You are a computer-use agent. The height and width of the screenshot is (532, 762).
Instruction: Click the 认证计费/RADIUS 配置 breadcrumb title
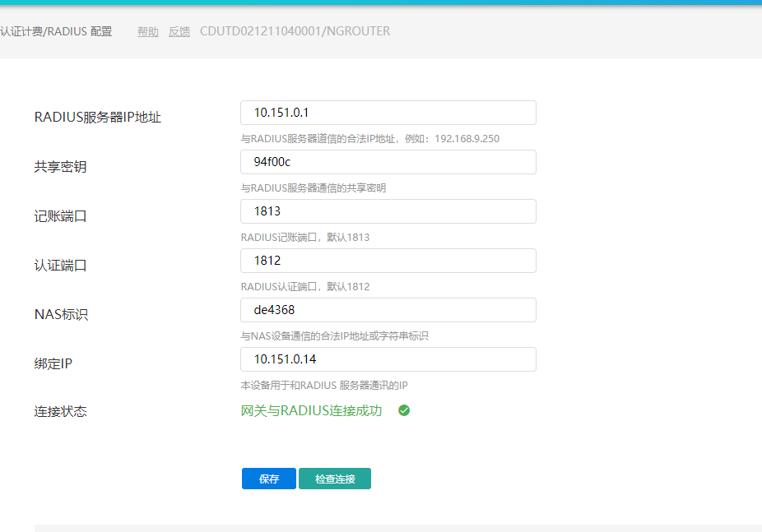click(56, 31)
